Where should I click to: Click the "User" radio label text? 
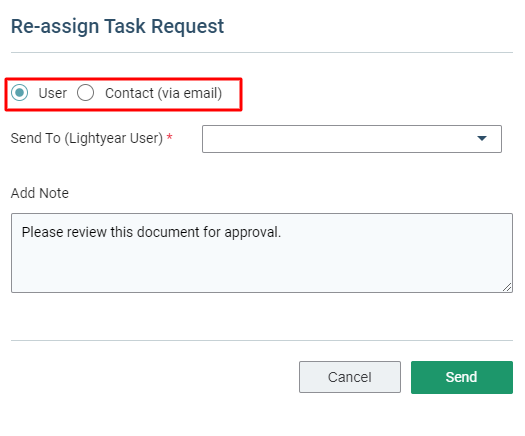click(53, 93)
